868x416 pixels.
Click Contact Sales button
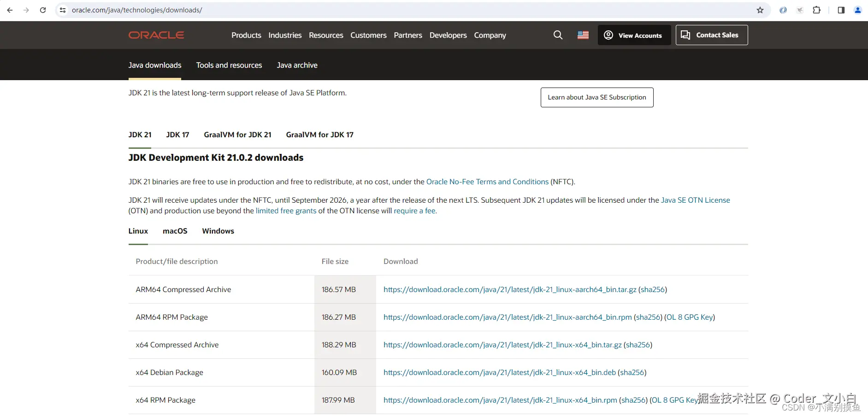pos(711,35)
